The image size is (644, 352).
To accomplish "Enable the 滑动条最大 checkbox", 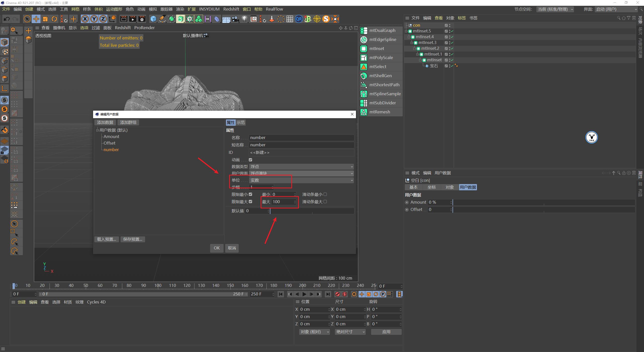I will click(325, 201).
